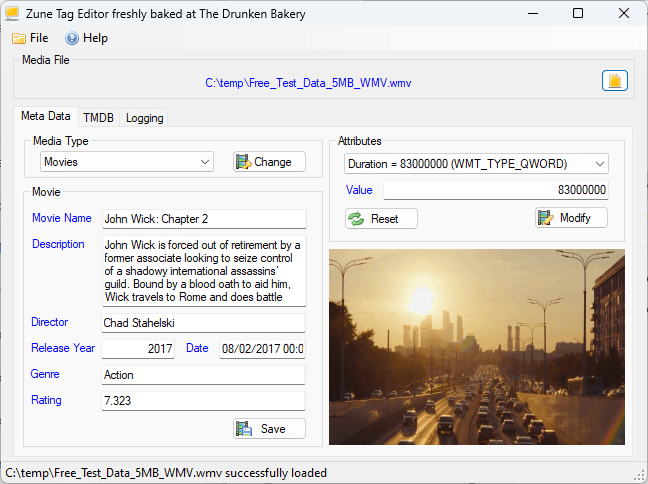Click the city traffic thumbnail image

[x=477, y=347]
